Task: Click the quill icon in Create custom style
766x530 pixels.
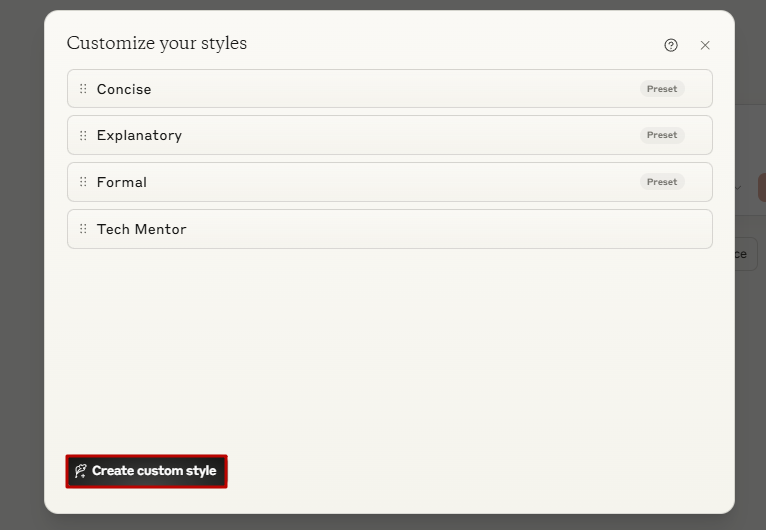Action: coord(81,471)
